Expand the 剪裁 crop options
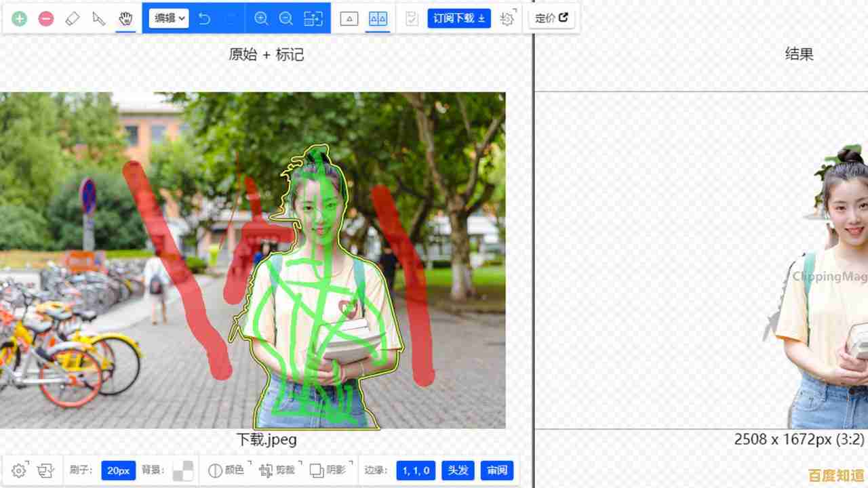The image size is (868, 488). (x=278, y=470)
